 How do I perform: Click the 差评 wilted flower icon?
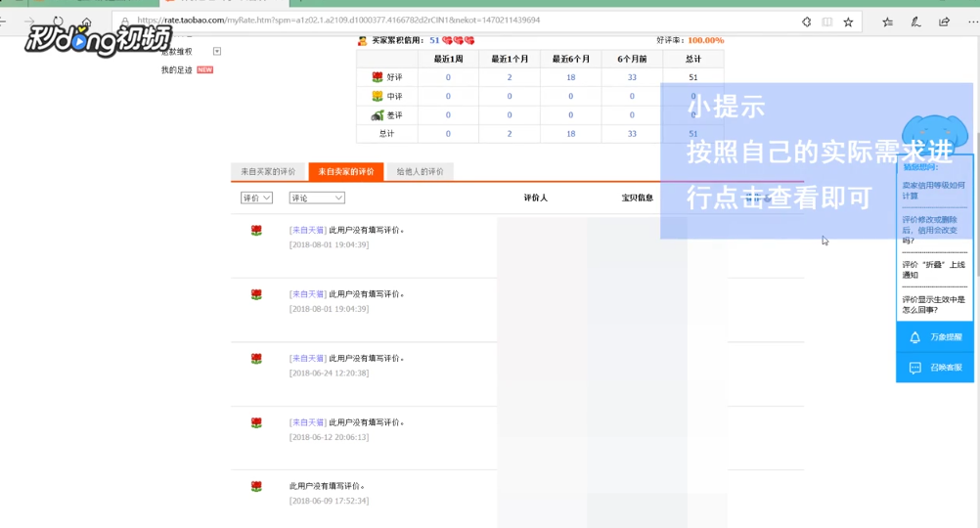click(377, 115)
